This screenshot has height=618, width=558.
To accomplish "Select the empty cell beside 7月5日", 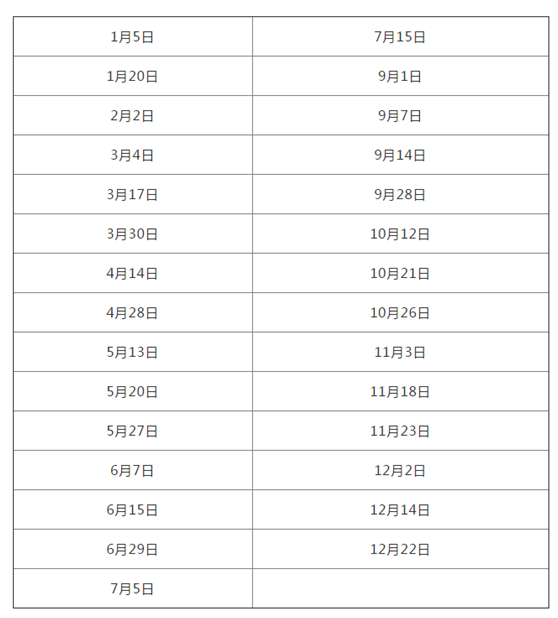I will click(400, 588).
